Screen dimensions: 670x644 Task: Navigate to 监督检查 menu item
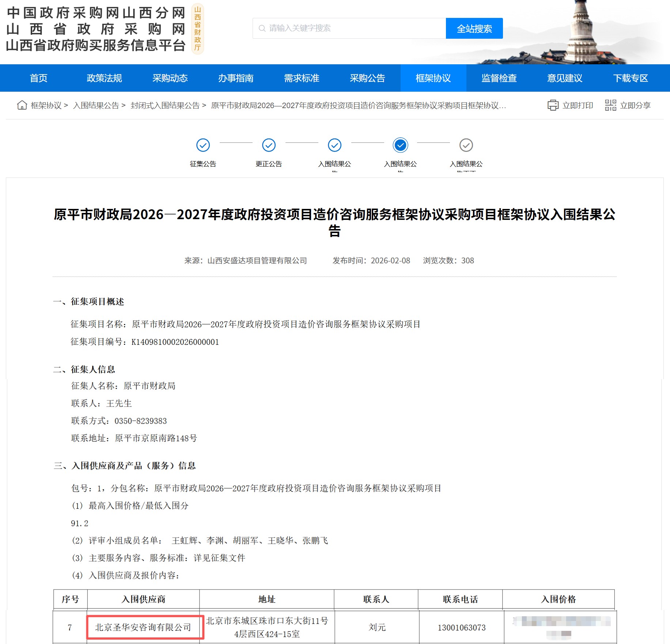point(499,78)
